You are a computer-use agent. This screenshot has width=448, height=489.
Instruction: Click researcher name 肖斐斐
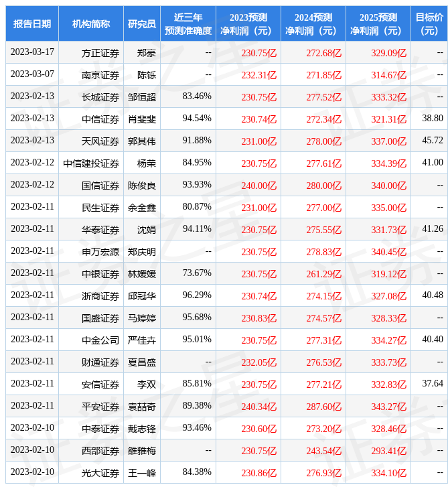coord(142,119)
